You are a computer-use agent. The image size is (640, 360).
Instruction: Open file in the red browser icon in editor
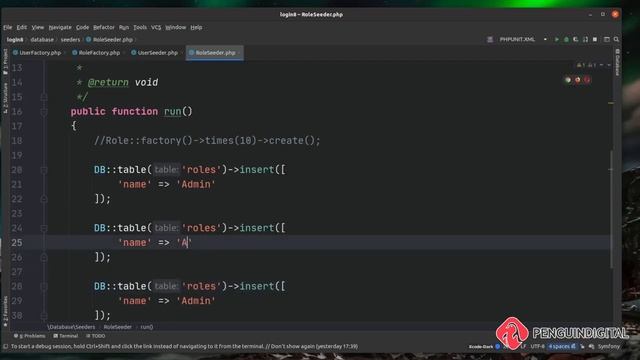coord(587,80)
